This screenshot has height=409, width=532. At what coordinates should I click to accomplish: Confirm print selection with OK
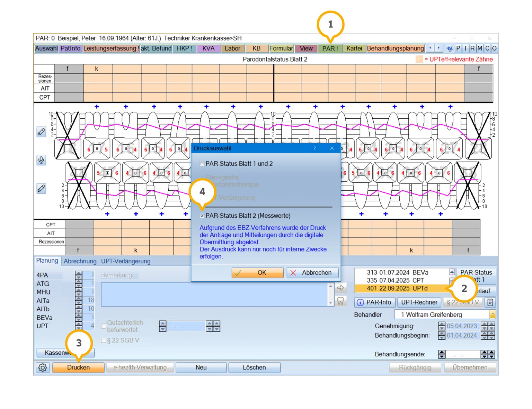click(x=257, y=273)
